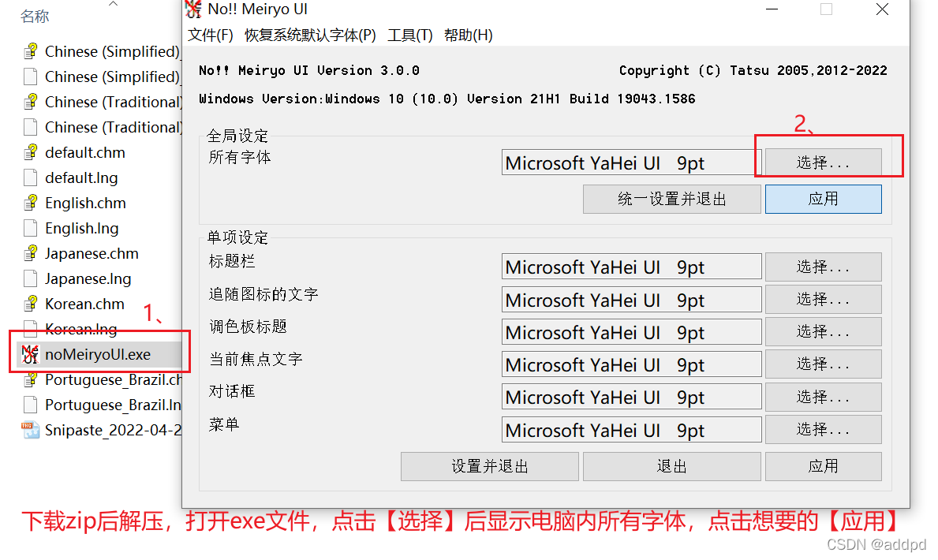938x560 pixels.
Task: Click 选择... button for 当前焦点文字
Action: click(x=823, y=364)
